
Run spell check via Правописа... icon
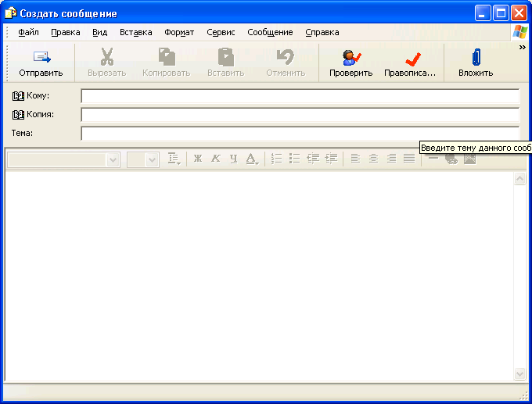[x=412, y=59]
